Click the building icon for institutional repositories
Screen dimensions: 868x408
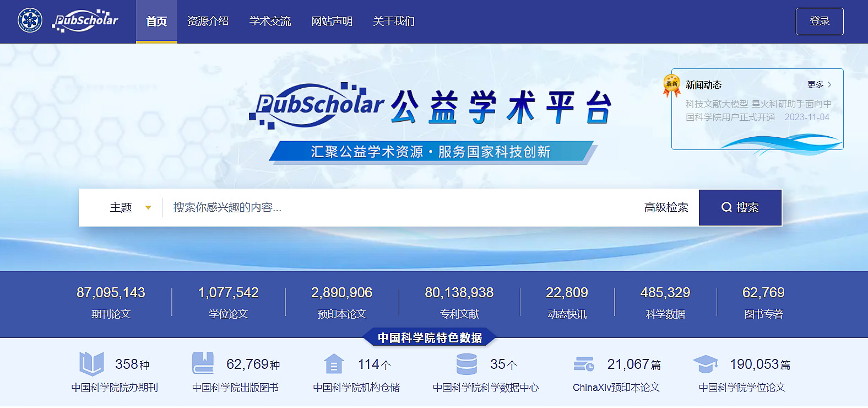333,364
